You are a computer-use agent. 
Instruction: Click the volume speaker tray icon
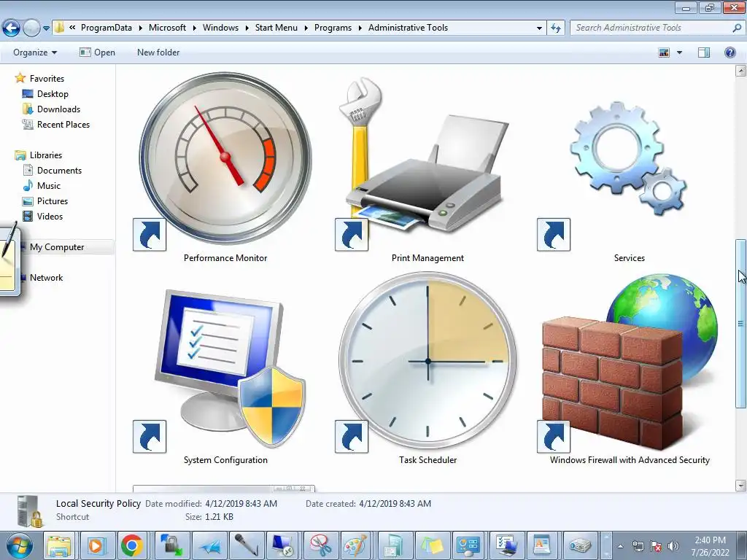point(673,546)
